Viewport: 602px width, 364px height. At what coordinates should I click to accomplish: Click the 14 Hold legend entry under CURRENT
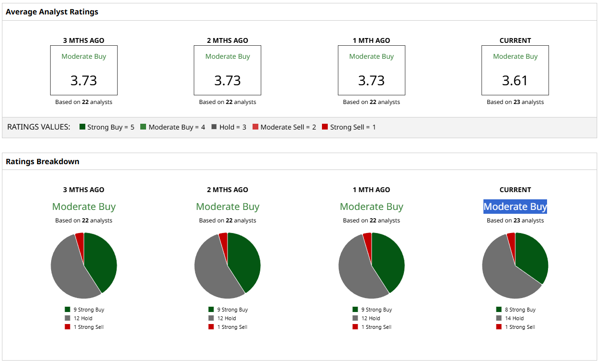pyautogui.click(x=510, y=318)
